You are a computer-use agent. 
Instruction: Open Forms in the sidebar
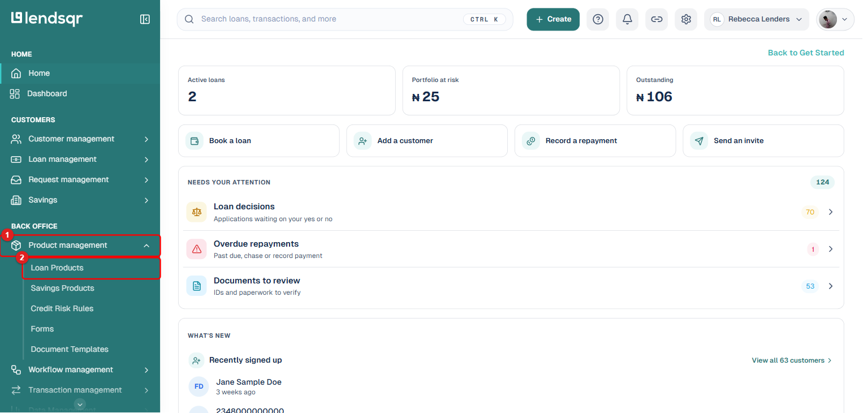point(42,329)
